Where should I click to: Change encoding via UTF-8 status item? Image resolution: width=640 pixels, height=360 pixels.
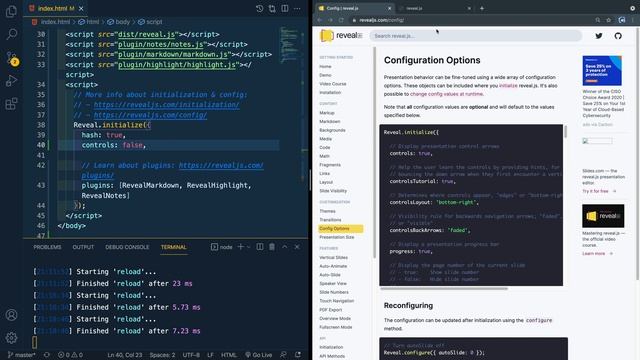[191, 355]
